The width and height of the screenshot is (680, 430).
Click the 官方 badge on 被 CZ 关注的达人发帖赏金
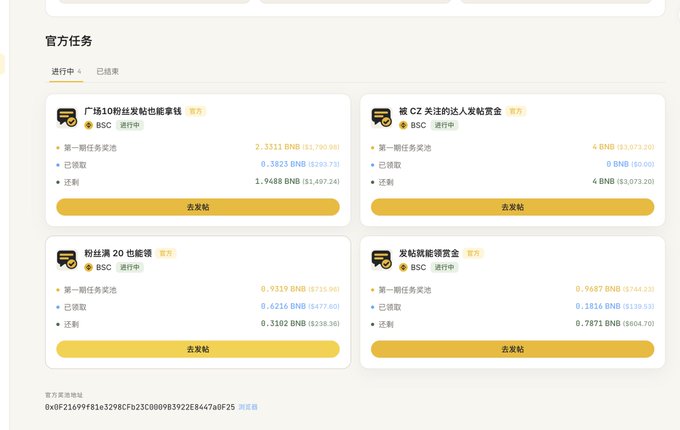click(x=516, y=111)
